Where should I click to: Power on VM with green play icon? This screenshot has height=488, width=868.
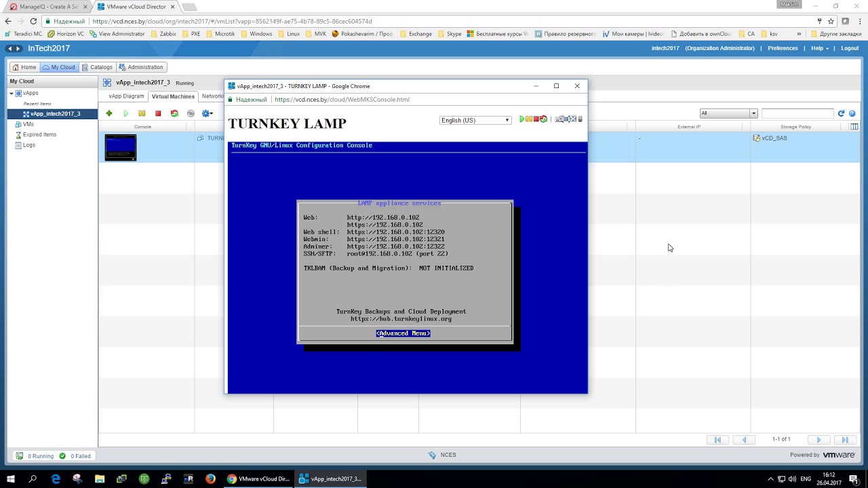tap(125, 113)
